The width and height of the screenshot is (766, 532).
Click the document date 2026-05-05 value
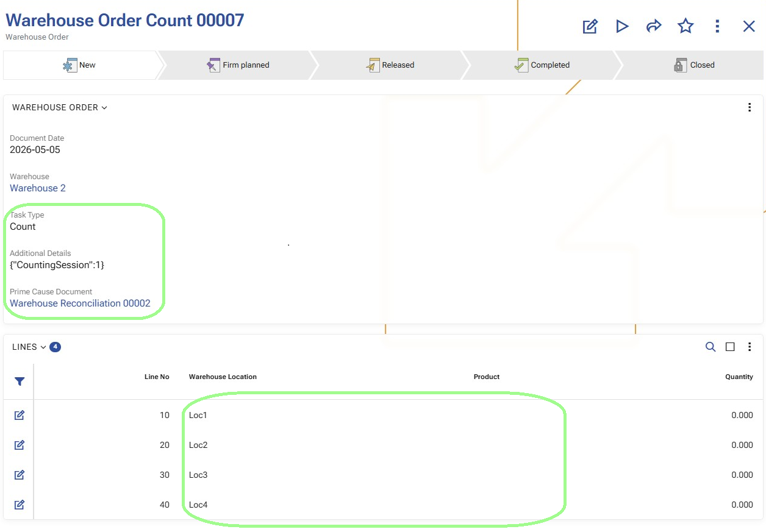[35, 150]
